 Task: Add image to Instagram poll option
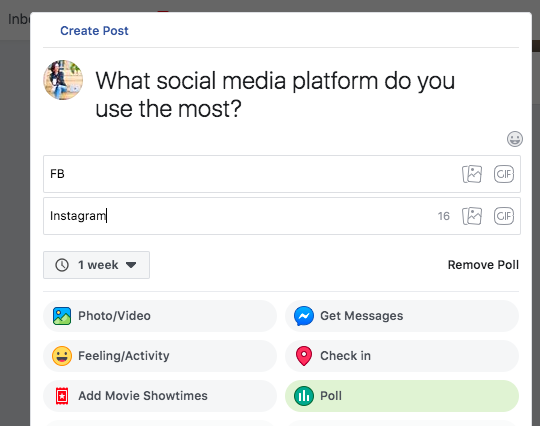pos(472,216)
